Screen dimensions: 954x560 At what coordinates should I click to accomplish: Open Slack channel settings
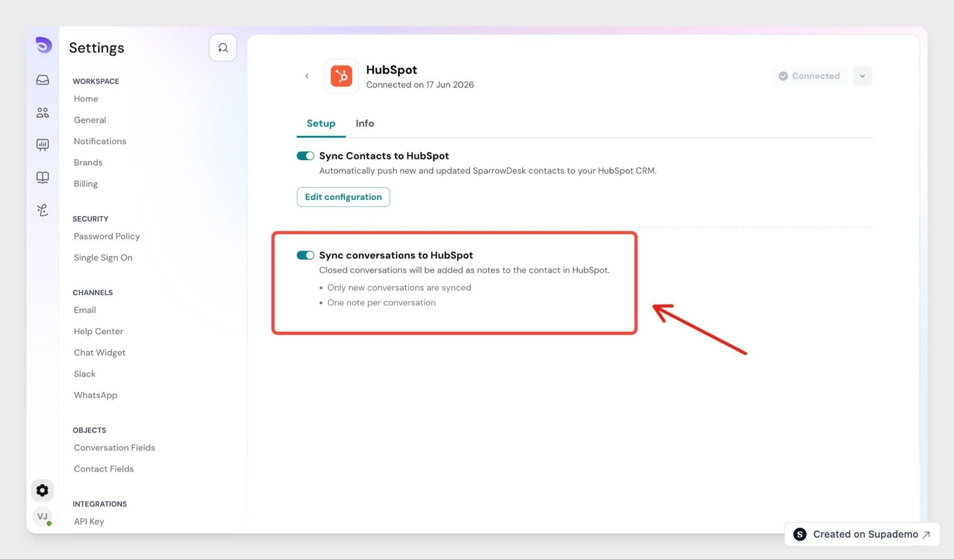(84, 374)
